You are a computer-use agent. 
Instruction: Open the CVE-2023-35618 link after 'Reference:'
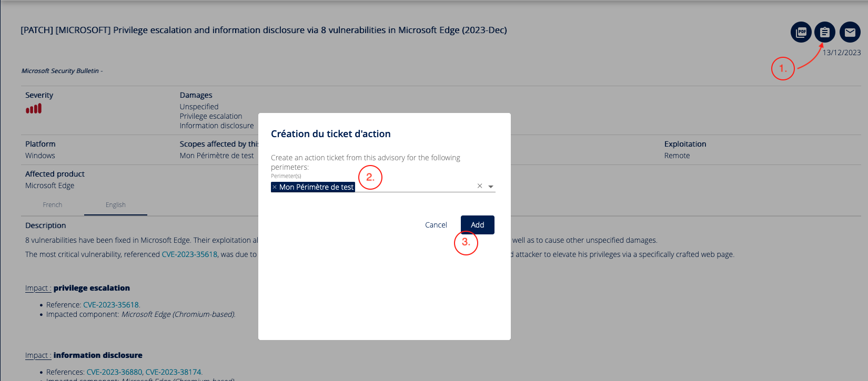111,305
